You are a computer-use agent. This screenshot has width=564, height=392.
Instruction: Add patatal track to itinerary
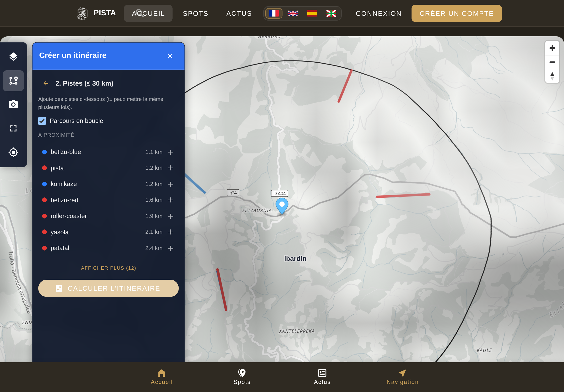[x=171, y=248]
